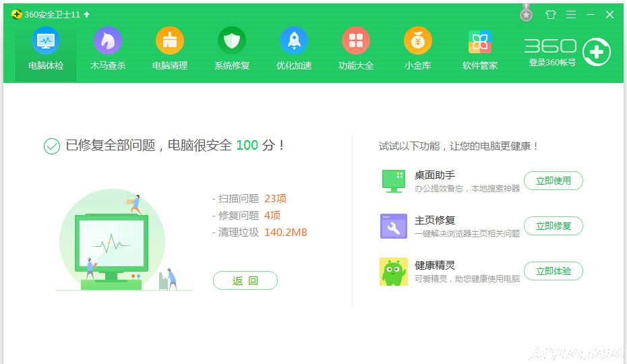Click the 健康精灵 green monster icon
Viewport: 627px width, 364px height.
click(x=394, y=272)
